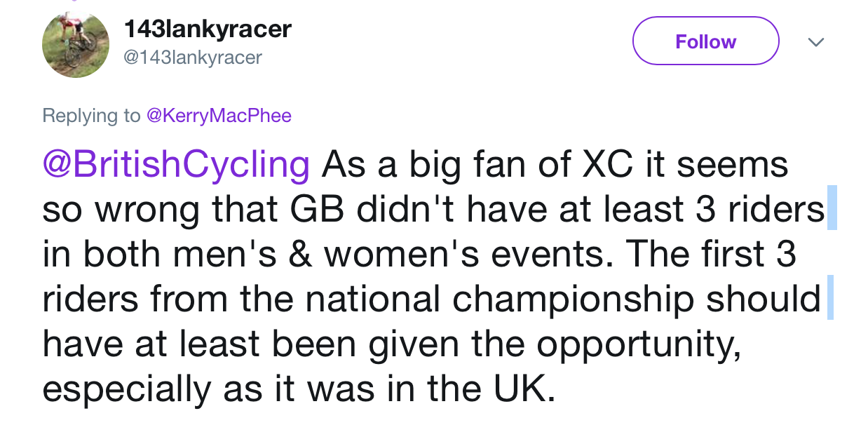Image resolution: width=868 pixels, height=425 pixels.
Task: Click the grey "Replying to" label
Action: pyautogui.click(x=91, y=116)
